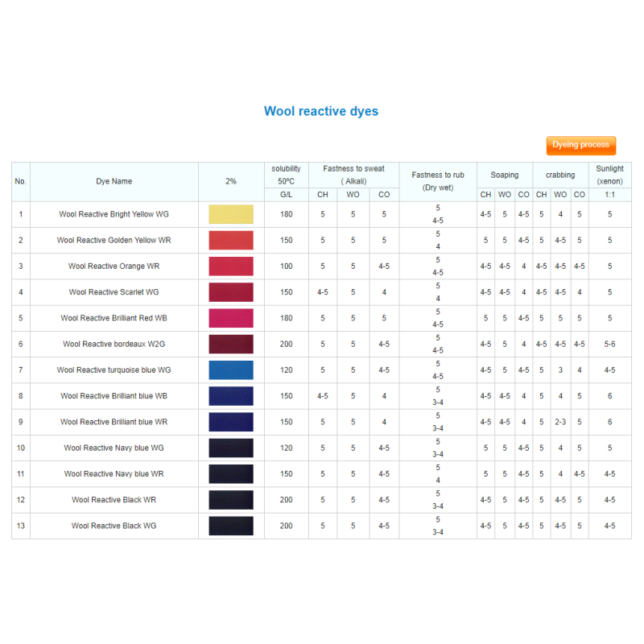Select the Golden Yellow WR color swatch

231,240
